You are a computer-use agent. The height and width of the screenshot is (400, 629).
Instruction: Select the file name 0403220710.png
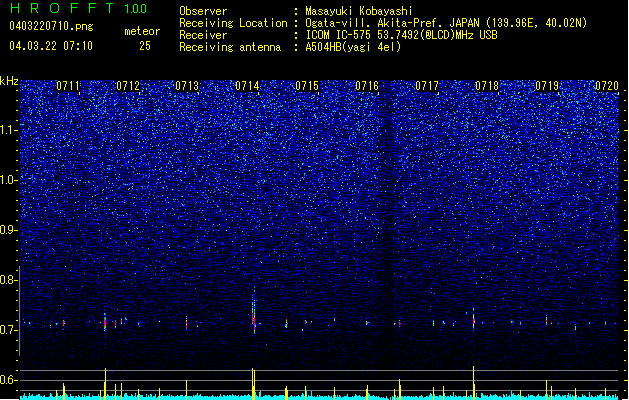pos(51,26)
